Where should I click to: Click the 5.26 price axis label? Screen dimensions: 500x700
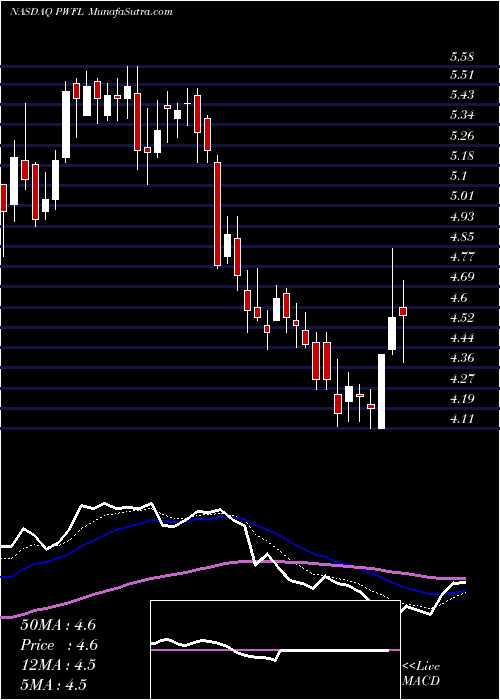(x=462, y=135)
